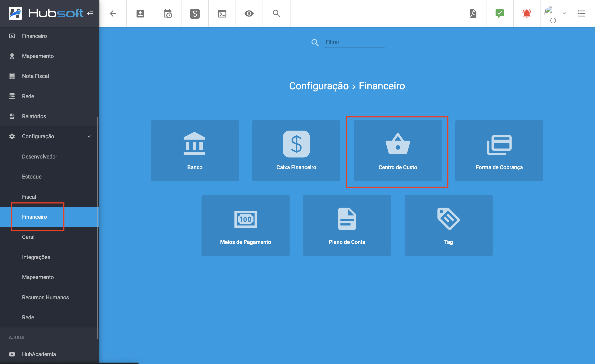This screenshot has height=364, width=595.
Task: Open the red notification bell
Action: [527, 13]
